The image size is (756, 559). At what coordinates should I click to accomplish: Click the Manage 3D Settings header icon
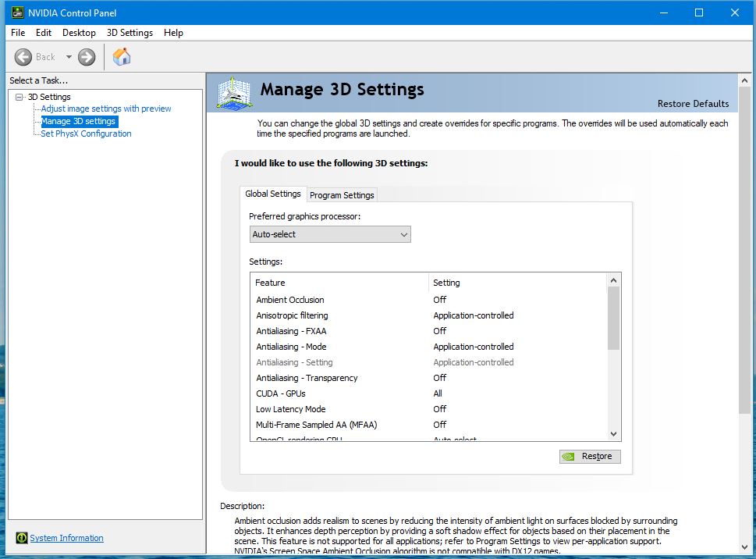tap(233, 93)
